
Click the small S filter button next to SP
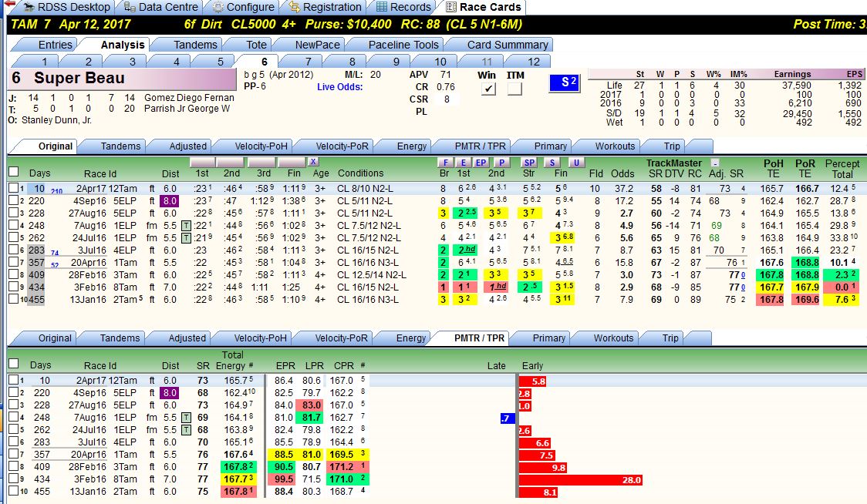552,163
